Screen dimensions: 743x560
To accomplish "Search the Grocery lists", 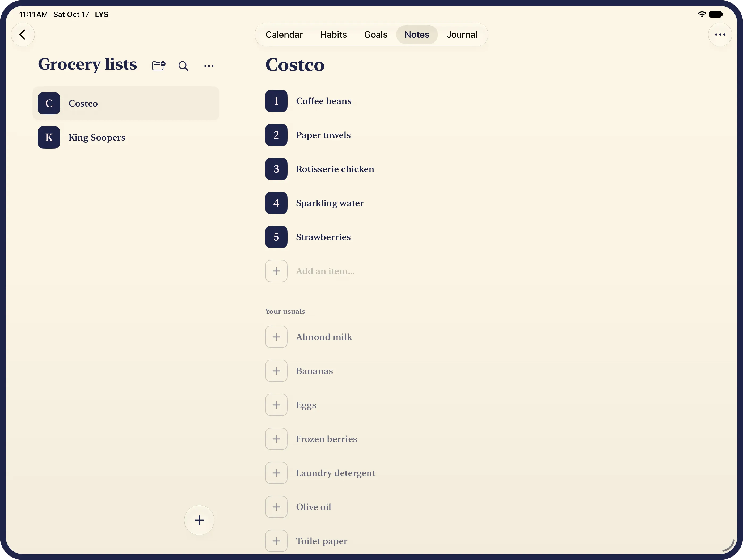I will point(183,66).
